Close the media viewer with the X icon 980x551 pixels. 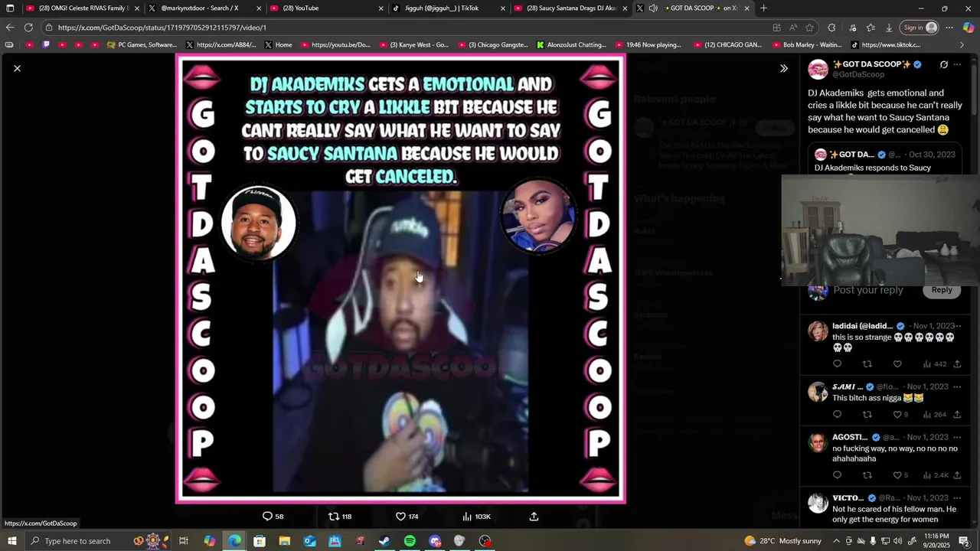click(17, 68)
